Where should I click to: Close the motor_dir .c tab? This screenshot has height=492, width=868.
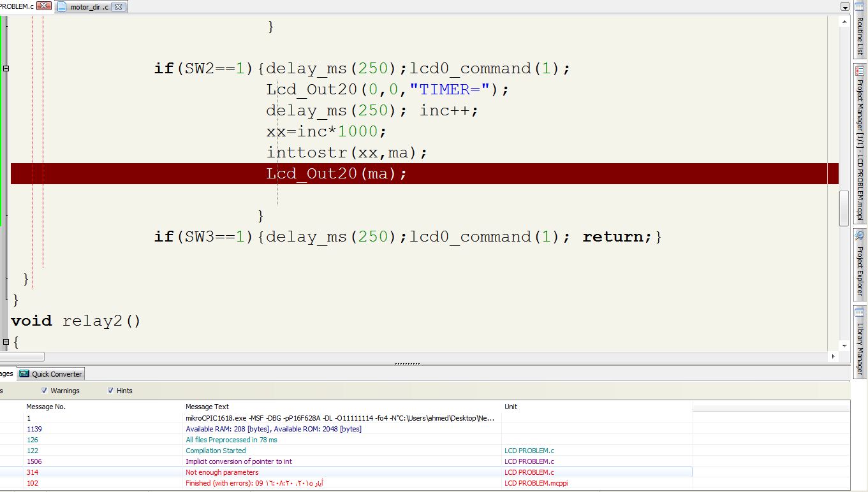119,7
